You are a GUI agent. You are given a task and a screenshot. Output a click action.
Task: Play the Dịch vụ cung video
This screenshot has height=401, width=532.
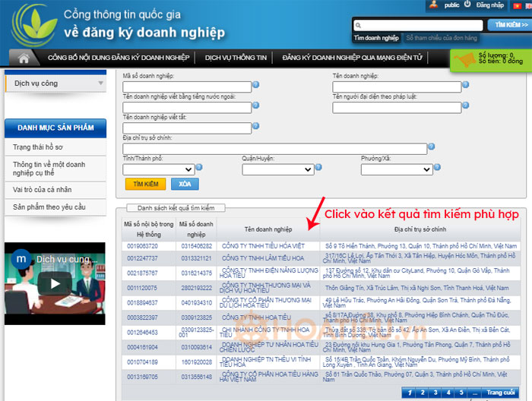[54, 285]
